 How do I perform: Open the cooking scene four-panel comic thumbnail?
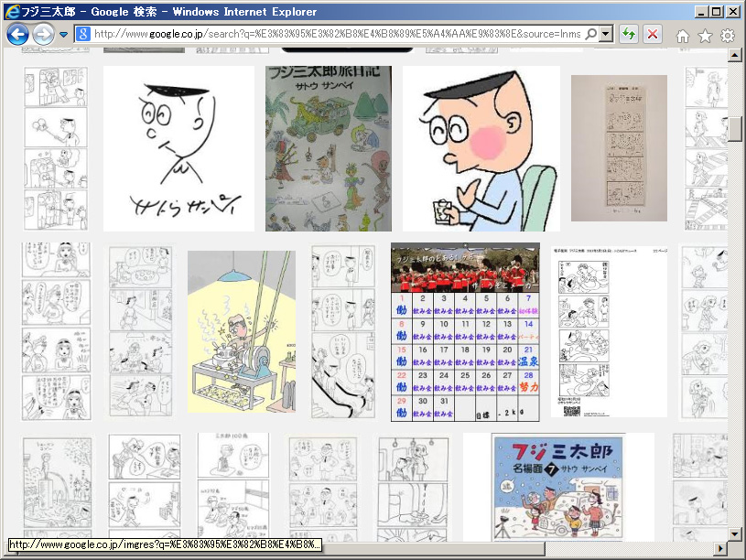pos(141,331)
